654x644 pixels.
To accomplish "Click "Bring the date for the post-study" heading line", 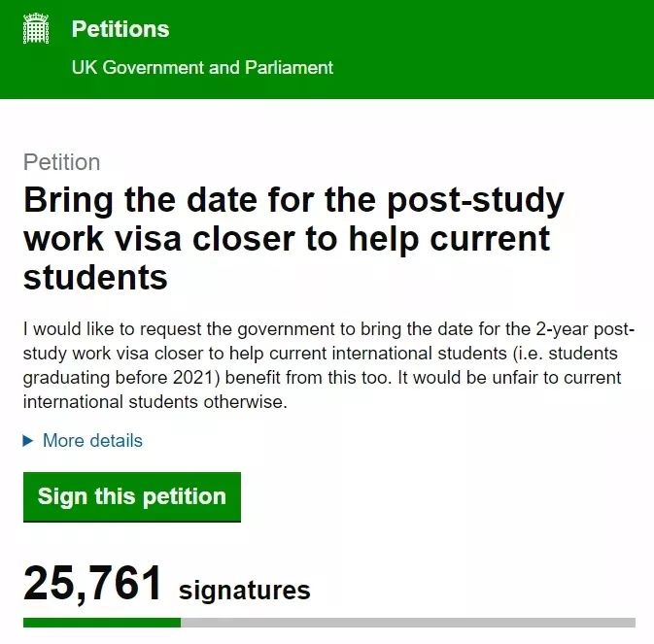I will pyautogui.click(x=293, y=201).
